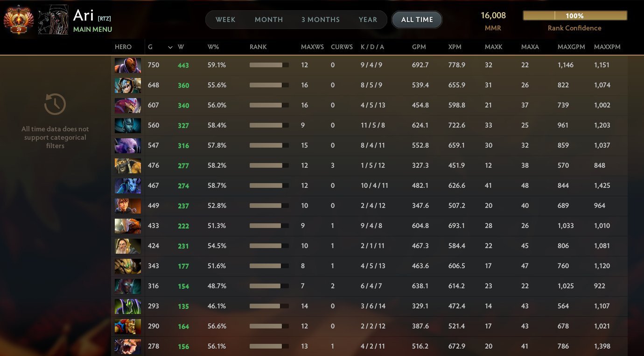Click the hero portrait with 476 games
Screen dimensions: 644x356
128,166
